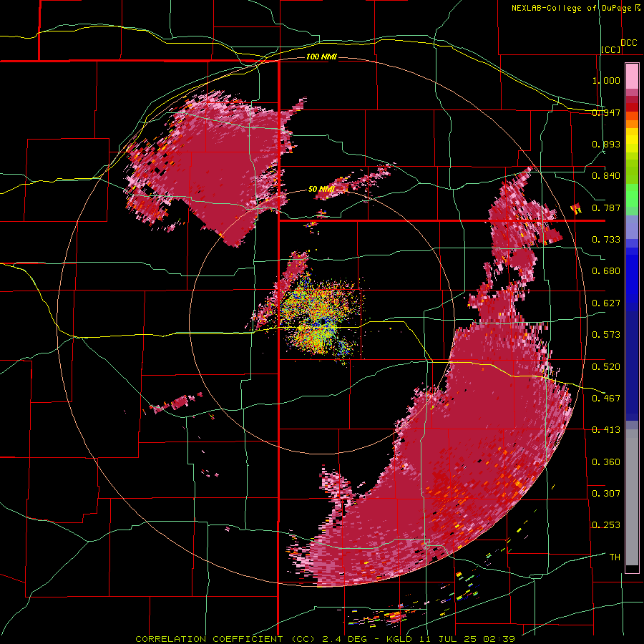Screen dimensions: 644x644
Task: Select the 0.253 legend value
Action: click(x=606, y=525)
